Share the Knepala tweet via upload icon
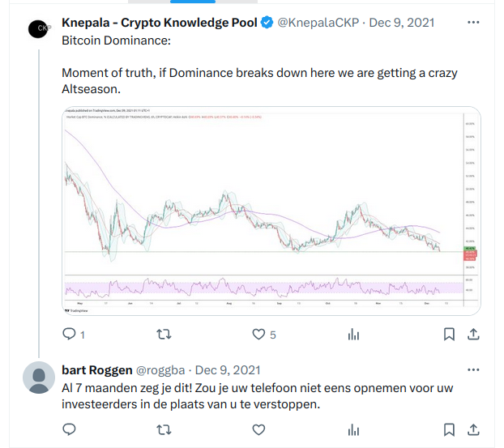 (473, 335)
